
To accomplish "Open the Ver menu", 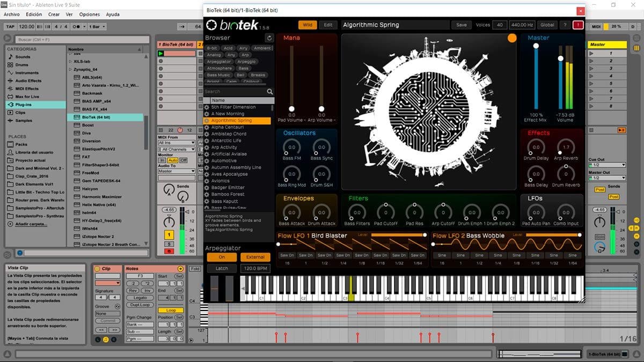I will (x=69, y=14).
